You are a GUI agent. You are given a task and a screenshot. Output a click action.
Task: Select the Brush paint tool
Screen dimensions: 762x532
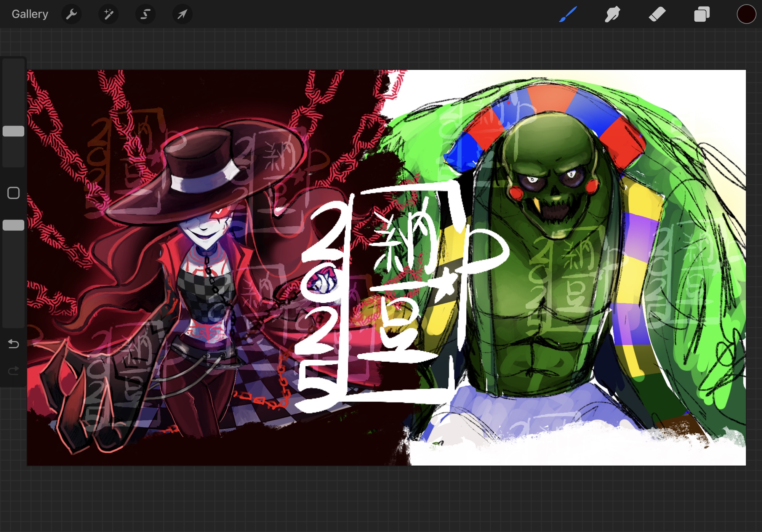tap(568, 14)
